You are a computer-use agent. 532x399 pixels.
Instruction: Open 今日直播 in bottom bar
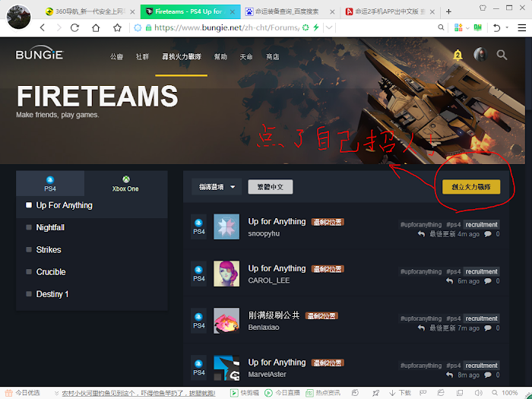coord(282,393)
